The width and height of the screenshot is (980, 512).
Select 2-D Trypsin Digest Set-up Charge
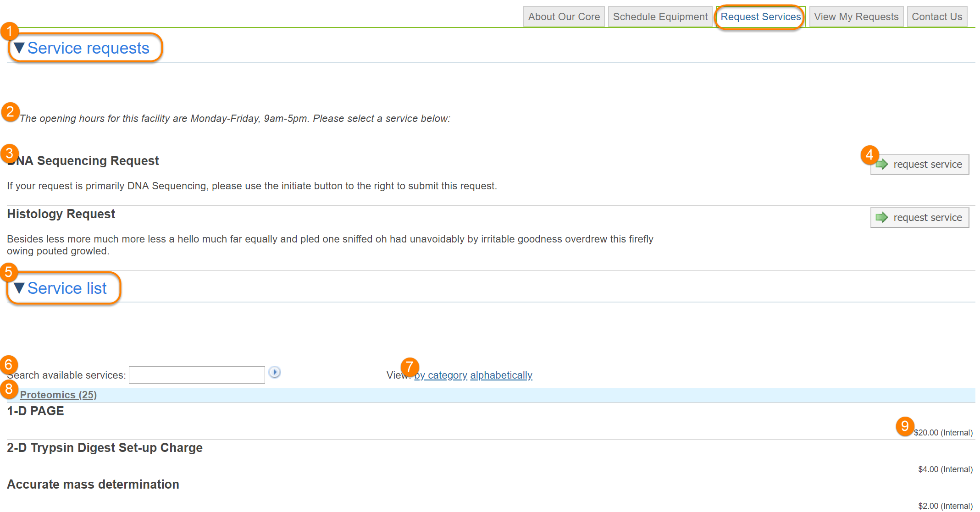pyautogui.click(x=105, y=448)
